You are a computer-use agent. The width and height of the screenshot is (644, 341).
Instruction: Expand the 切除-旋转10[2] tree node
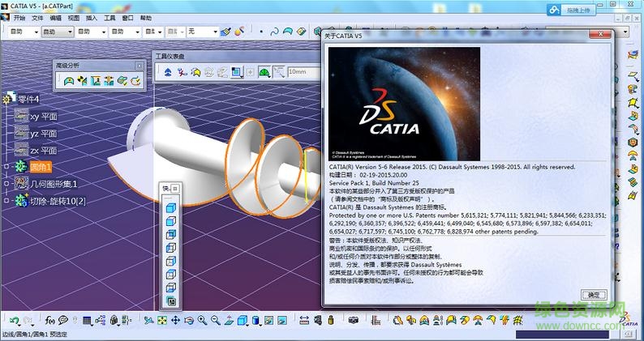tap(6, 201)
